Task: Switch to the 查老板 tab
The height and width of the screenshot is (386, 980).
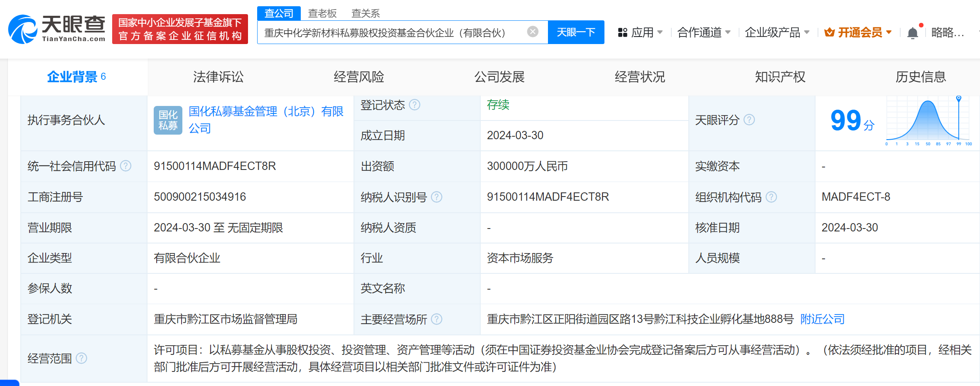Action: [322, 13]
